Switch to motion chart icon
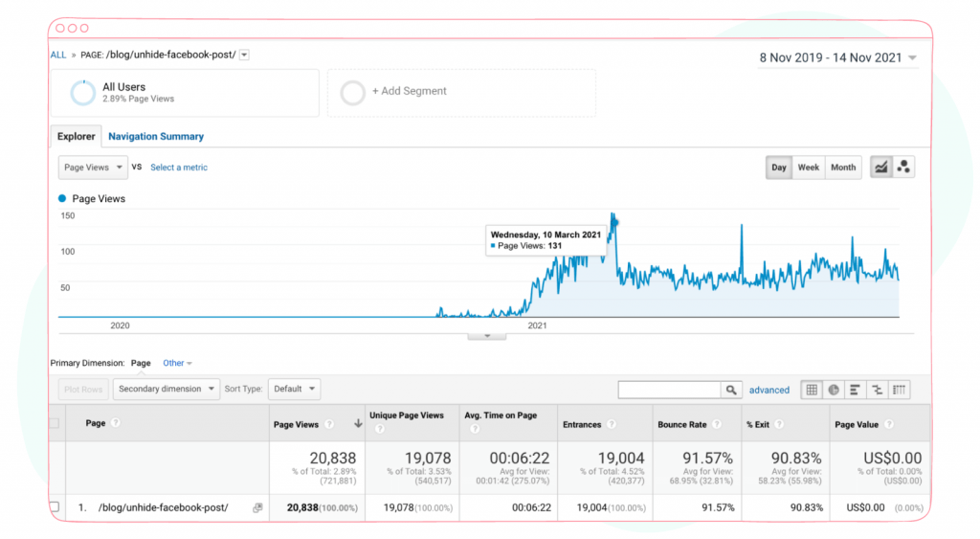 903,167
